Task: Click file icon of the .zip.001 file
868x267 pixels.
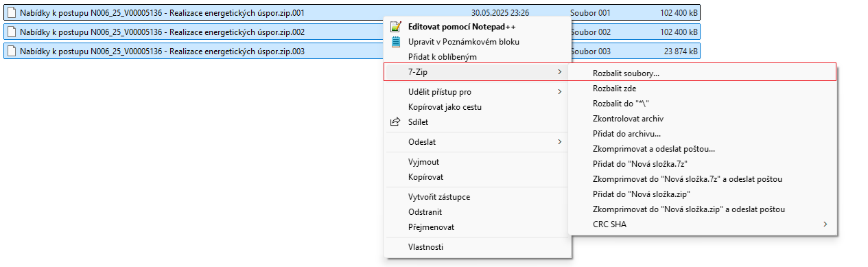Action: click(12, 13)
